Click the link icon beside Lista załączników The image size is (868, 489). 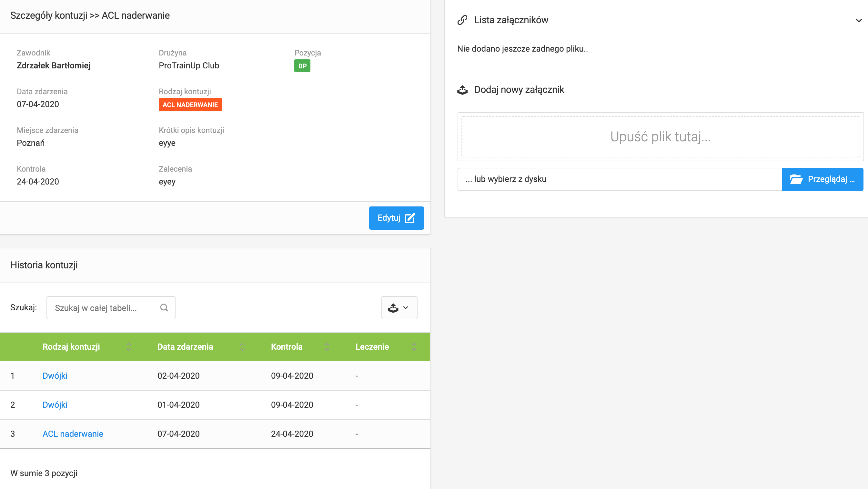(x=462, y=20)
